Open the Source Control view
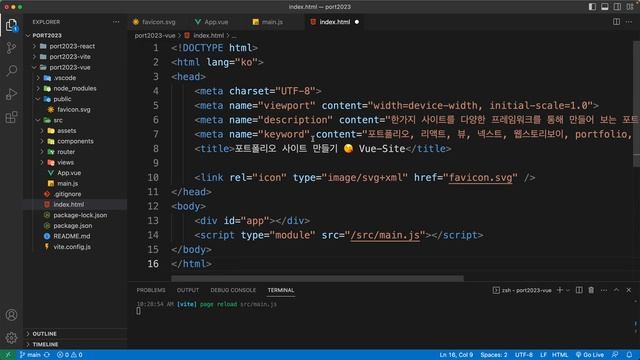 (x=11, y=48)
